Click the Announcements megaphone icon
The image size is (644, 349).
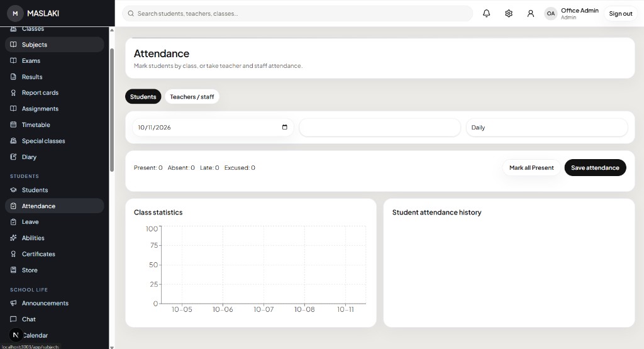[x=14, y=303]
